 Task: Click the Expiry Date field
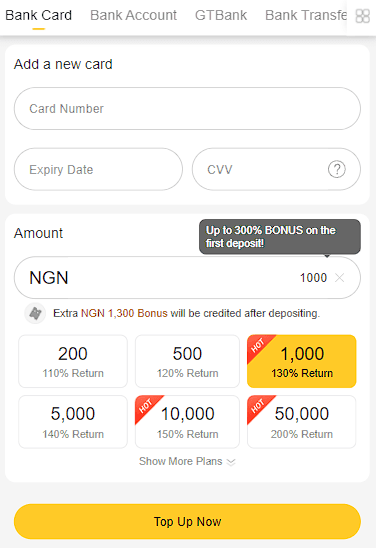pyautogui.click(x=98, y=170)
